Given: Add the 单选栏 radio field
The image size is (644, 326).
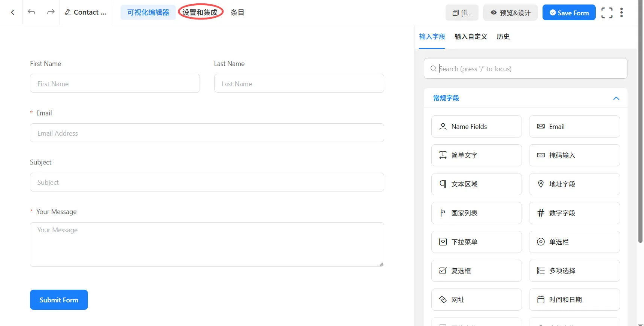Looking at the screenshot, I should [x=574, y=242].
